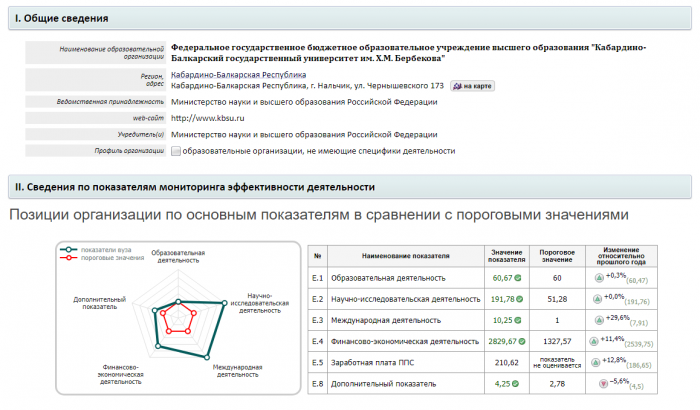Click the «на карте» map button
This screenshot has height=410, width=700.
pos(470,86)
